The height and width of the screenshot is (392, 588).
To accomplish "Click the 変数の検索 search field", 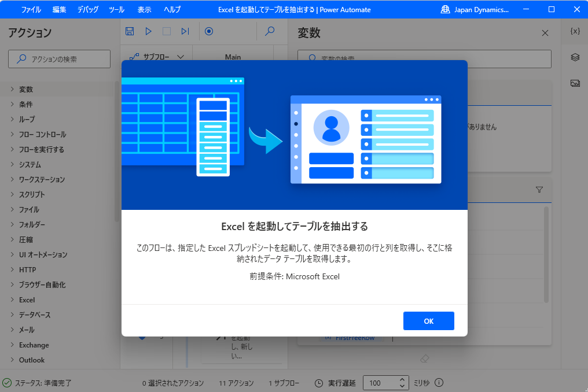I will pyautogui.click(x=424, y=59).
